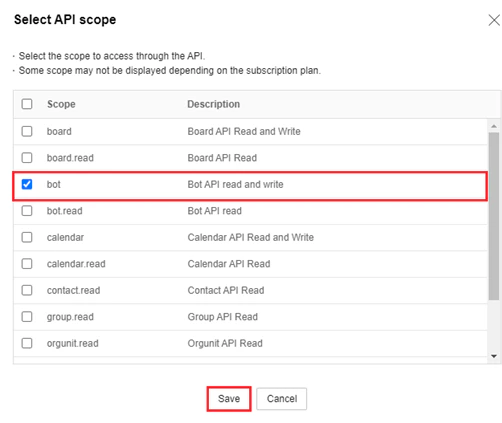
Task: Click the subscription plan note text
Action: [x=170, y=71]
